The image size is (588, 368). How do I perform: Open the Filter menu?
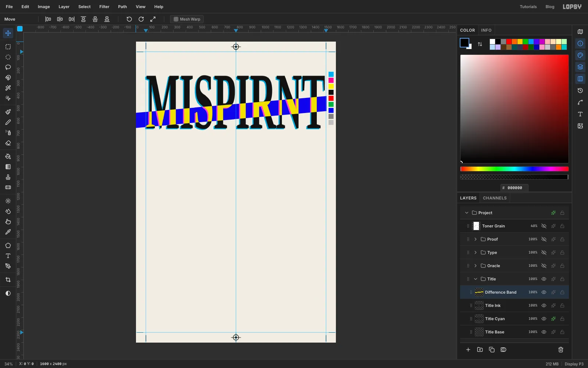104,7
